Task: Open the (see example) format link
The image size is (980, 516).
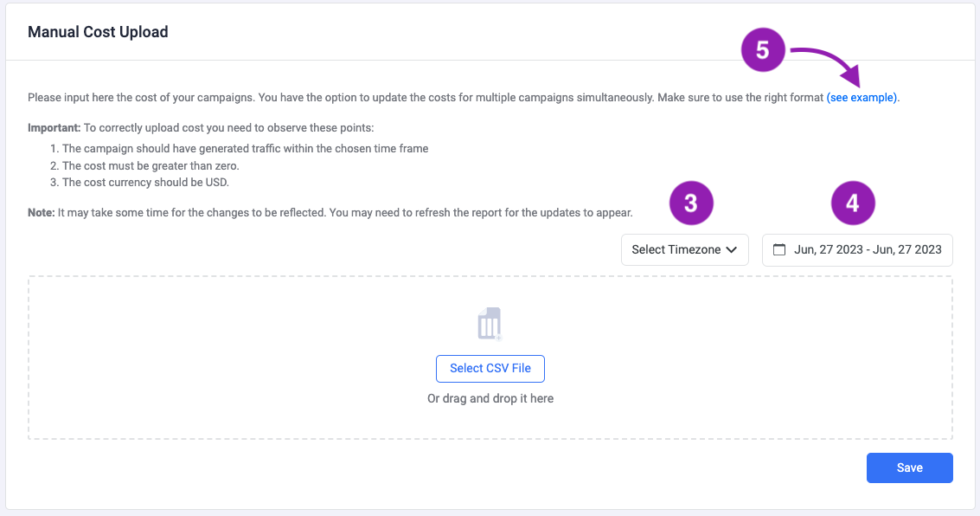Action: coord(862,98)
